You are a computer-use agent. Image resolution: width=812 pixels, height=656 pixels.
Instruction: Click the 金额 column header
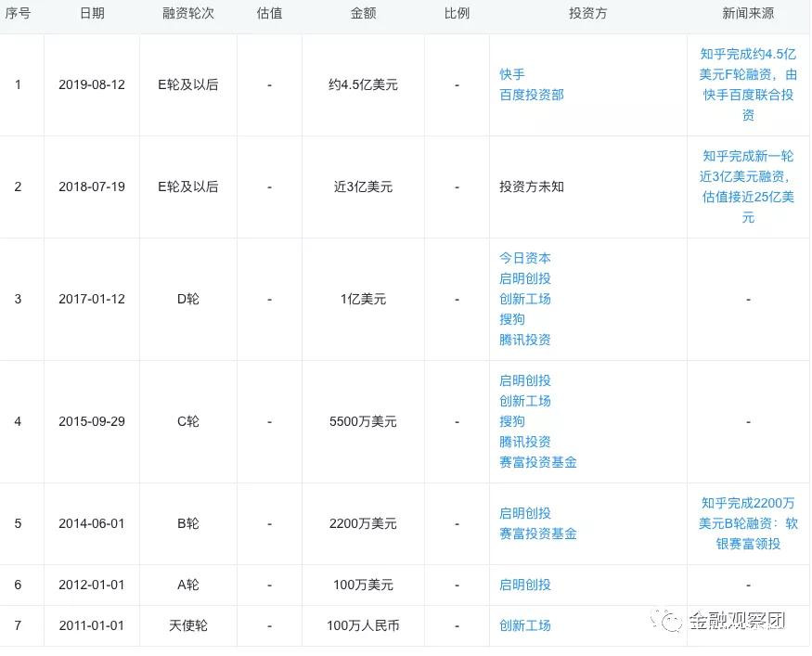coord(363,13)
